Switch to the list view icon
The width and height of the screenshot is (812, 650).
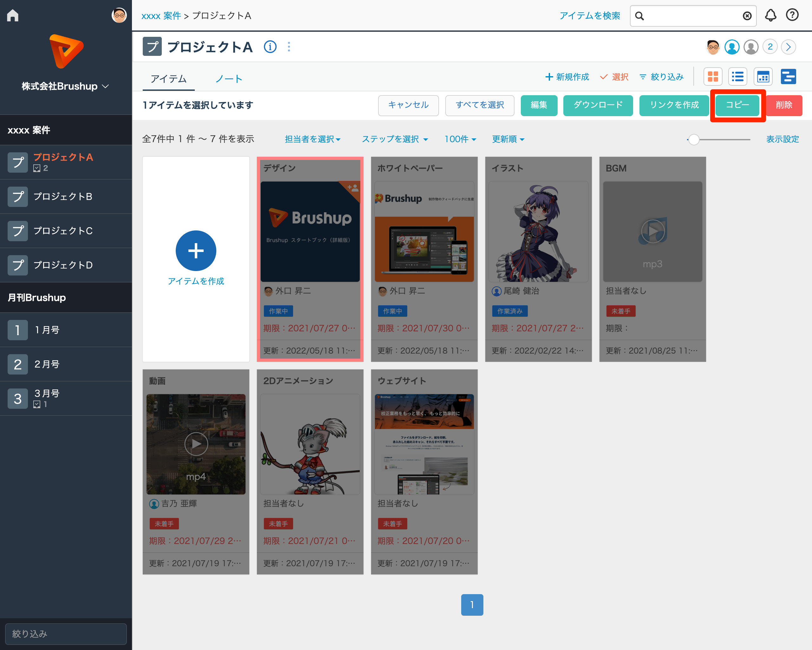[x=737, y=77]
